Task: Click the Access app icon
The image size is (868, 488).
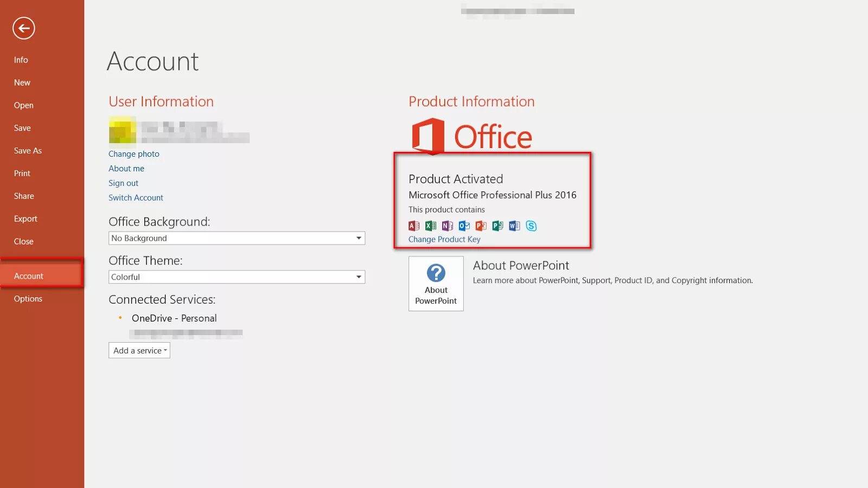Action: (x=414, y=226)
